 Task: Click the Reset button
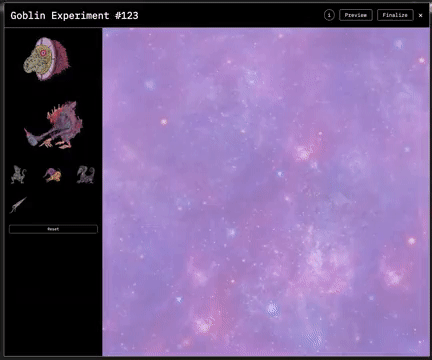53,229
